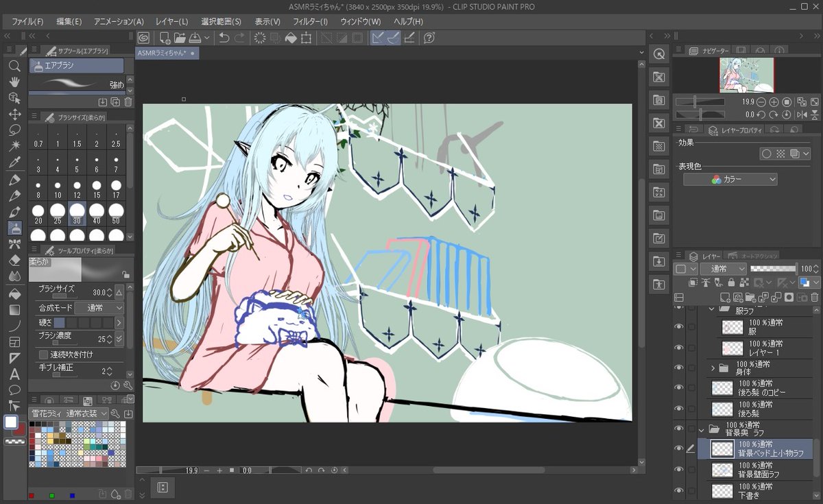Select the Airbrush tool in toolbar
This screenshot has width=823, height=504.
14,228
